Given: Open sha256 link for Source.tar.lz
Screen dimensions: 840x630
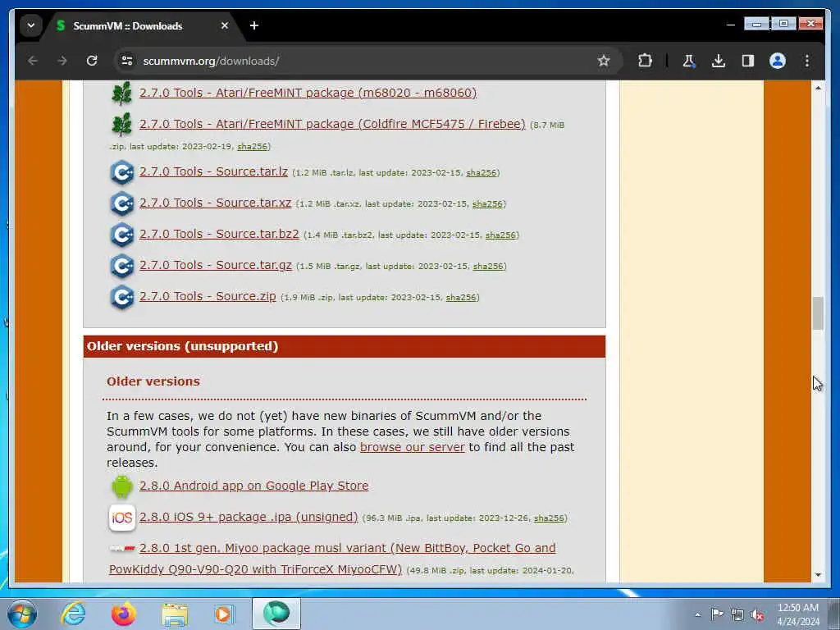Looking at the screenshot, I should pos(481,173).
